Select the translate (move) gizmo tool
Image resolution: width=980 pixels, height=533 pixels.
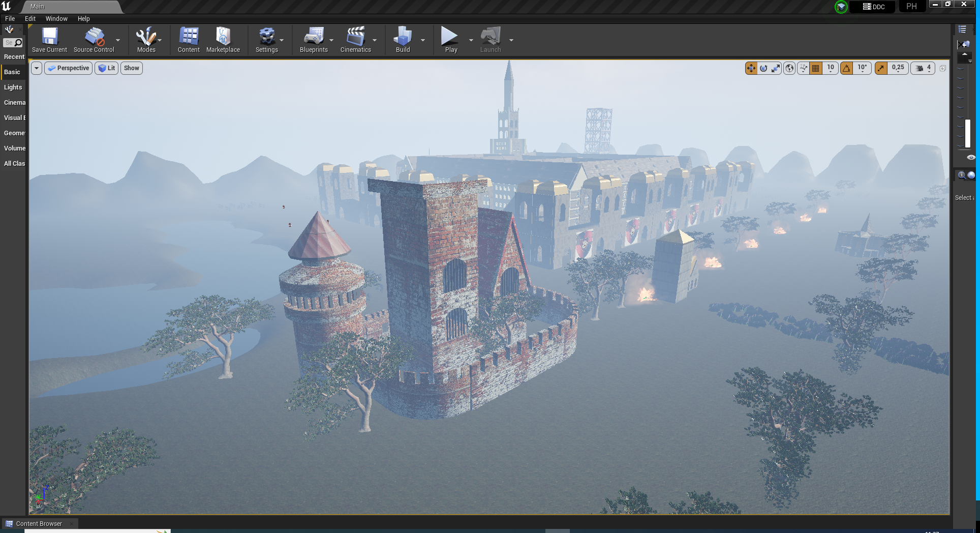pos(751,68)
